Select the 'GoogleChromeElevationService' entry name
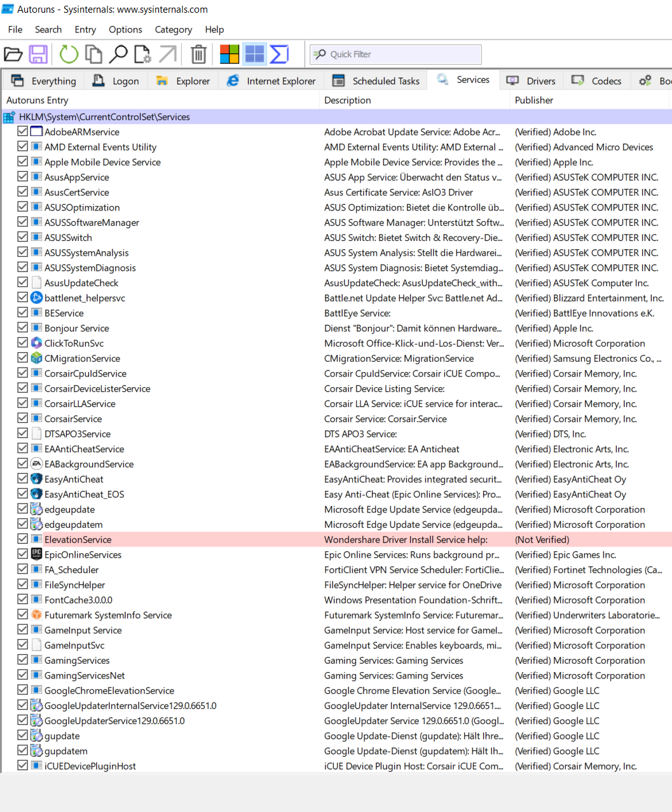This screenshot has width=672, height=812. point(109,691)
